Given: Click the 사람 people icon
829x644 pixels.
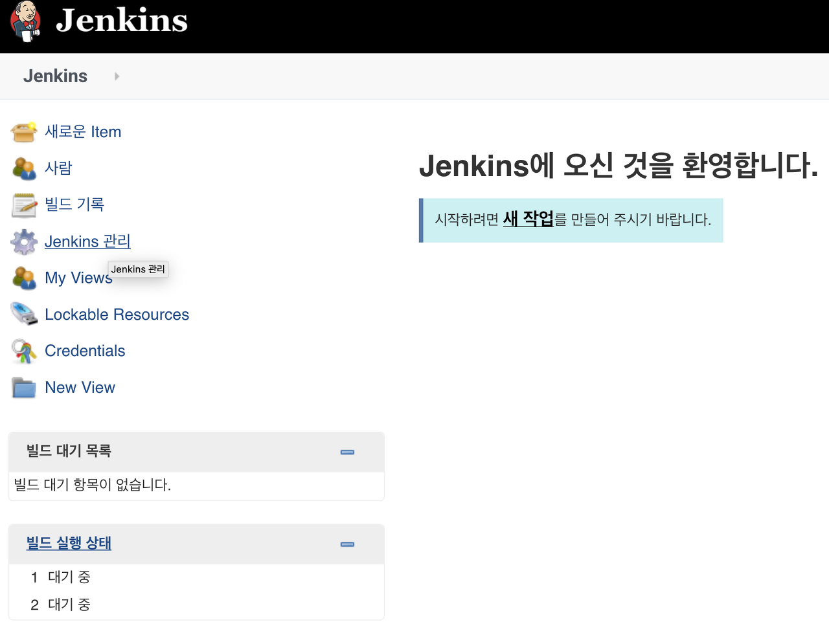Looking at the screenshot, I should [24, 168].
